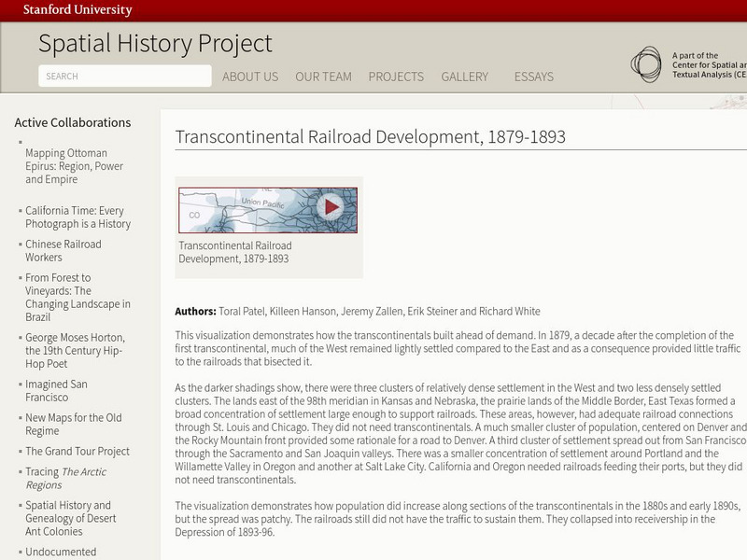Play the Transcontinental Railroad video
Viewport: 747px width, 560px height.
point(331,206)
